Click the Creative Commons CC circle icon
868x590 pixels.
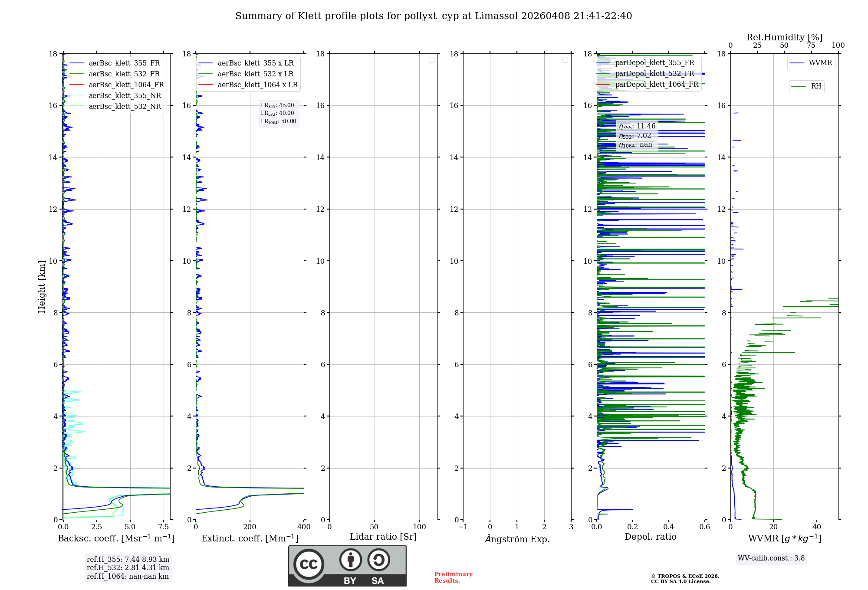(309, 564)
